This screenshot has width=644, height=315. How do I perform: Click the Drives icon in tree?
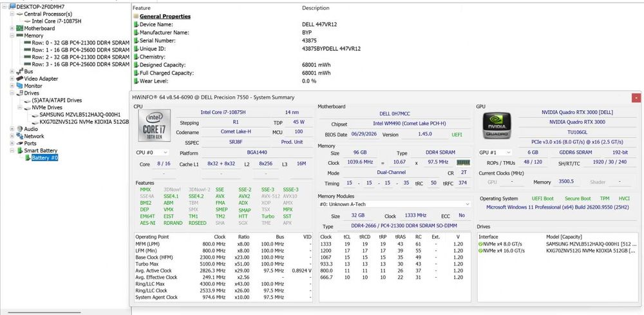click(x=19, y=93)
